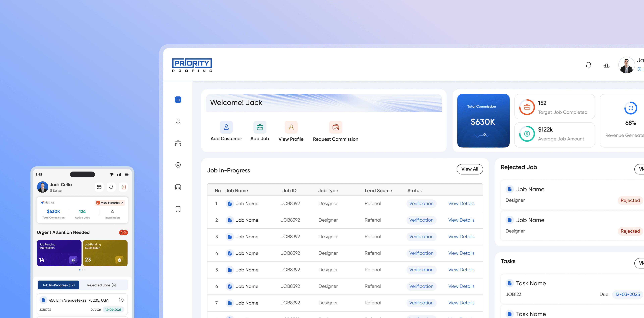The height and width of the screenshot is (318, 644).
Task: Click the Request Commission wallet icon
Action: [x=335, y=127]
